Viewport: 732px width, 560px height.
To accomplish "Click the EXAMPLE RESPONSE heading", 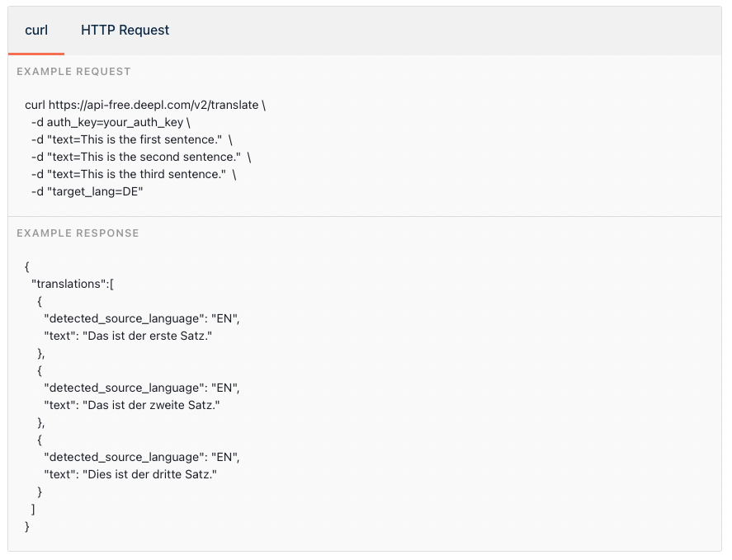I will pos(78,233).
